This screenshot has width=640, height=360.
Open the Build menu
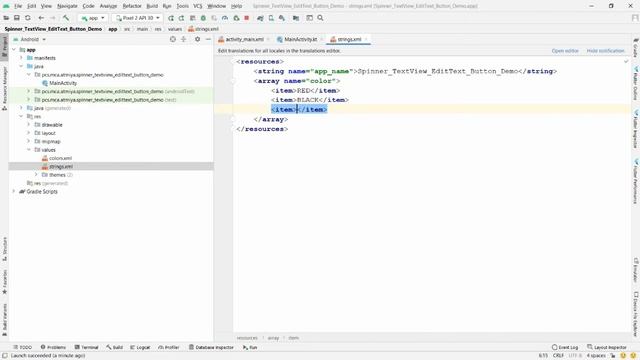click(x=152, y=6)
